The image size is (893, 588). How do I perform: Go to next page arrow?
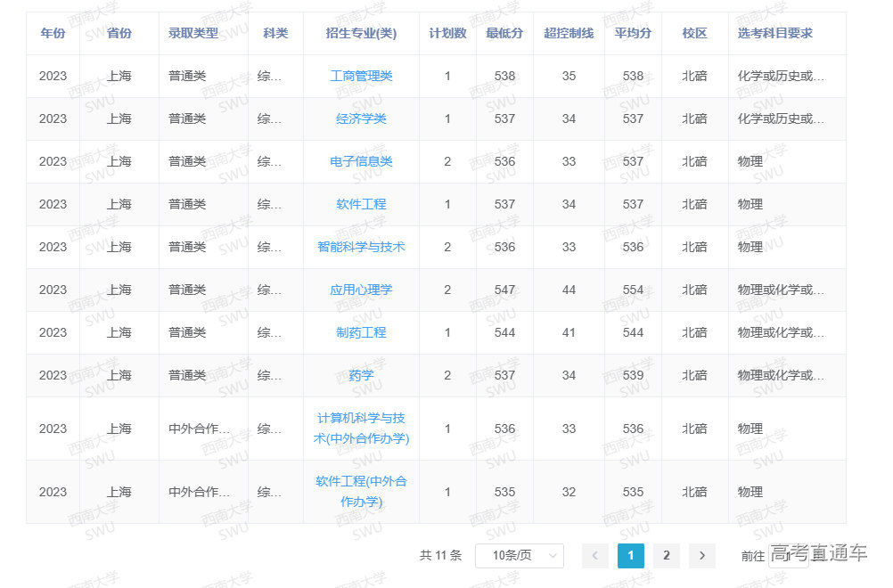(x=702, y=556)
